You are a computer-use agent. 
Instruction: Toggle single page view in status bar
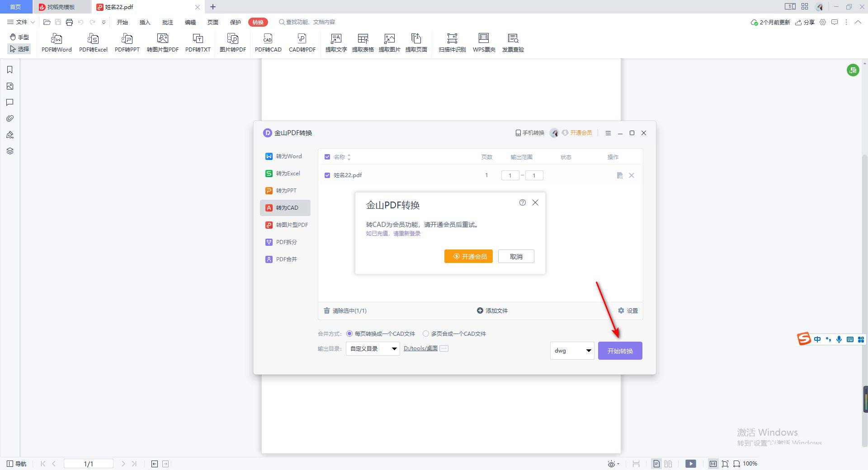(656, 464)
